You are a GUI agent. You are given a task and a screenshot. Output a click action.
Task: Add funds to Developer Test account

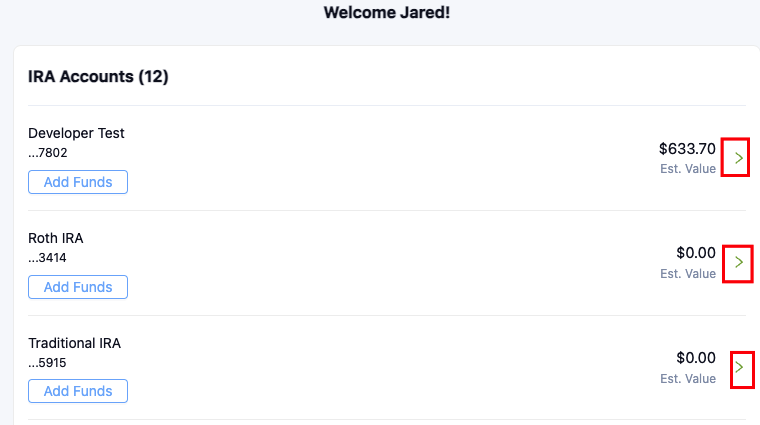[x=78, y=182]
